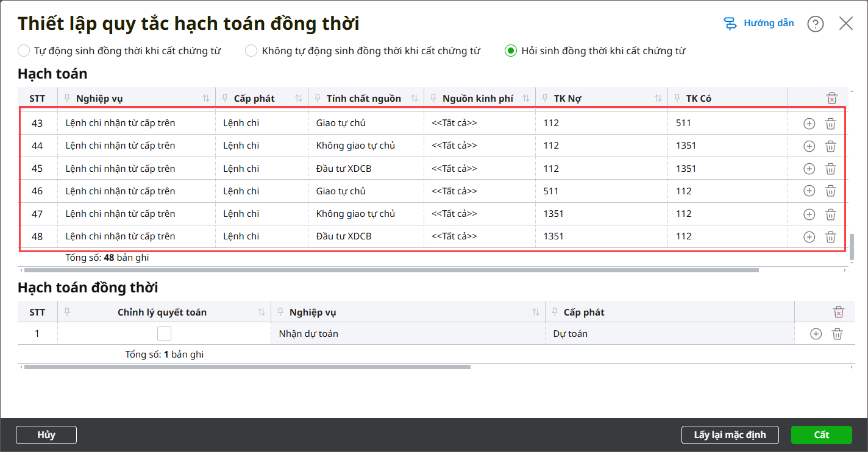Click TK Có cell 1351 in row 44

pos(728,146)
